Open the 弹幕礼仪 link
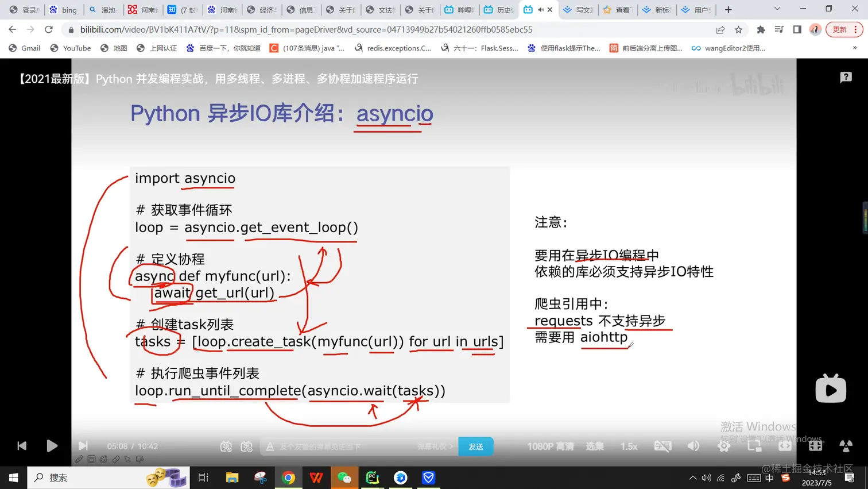The image size is (868, 489). coord(435,446)
